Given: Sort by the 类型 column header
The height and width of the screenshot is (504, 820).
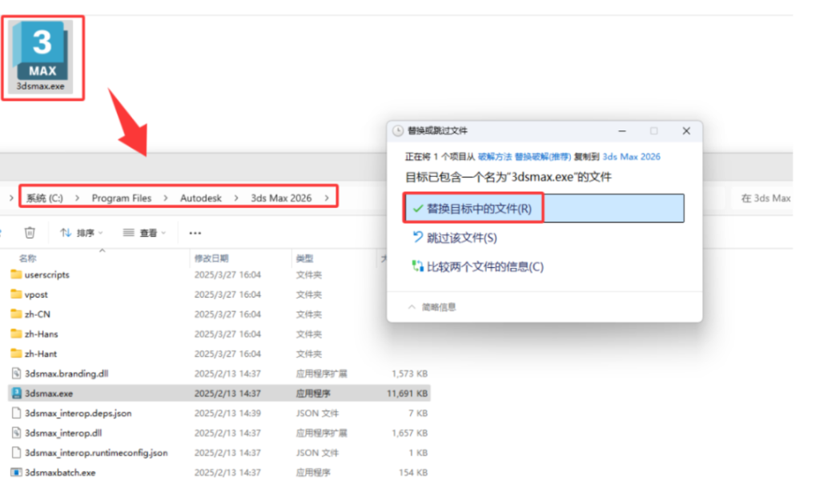Looking at the screenshot, I should coord(304,258).
